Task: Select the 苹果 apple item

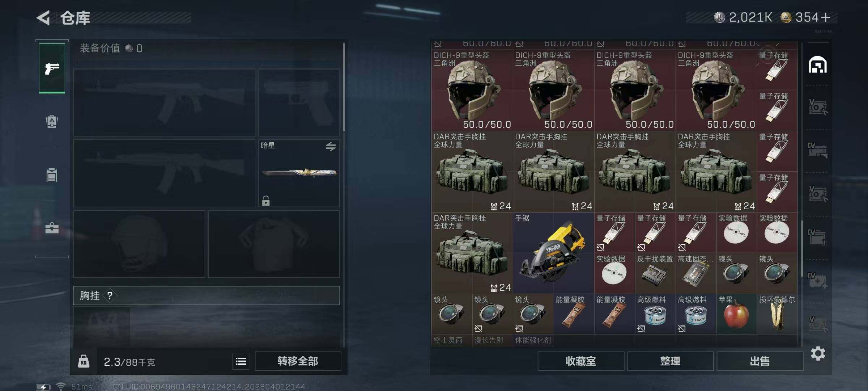Action: [x=736, y=314]
